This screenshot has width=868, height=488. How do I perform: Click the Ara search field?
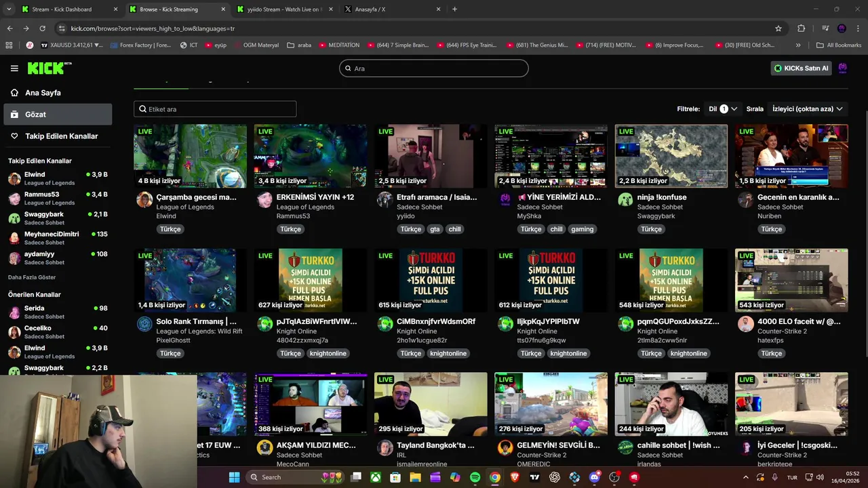(434, 68)
